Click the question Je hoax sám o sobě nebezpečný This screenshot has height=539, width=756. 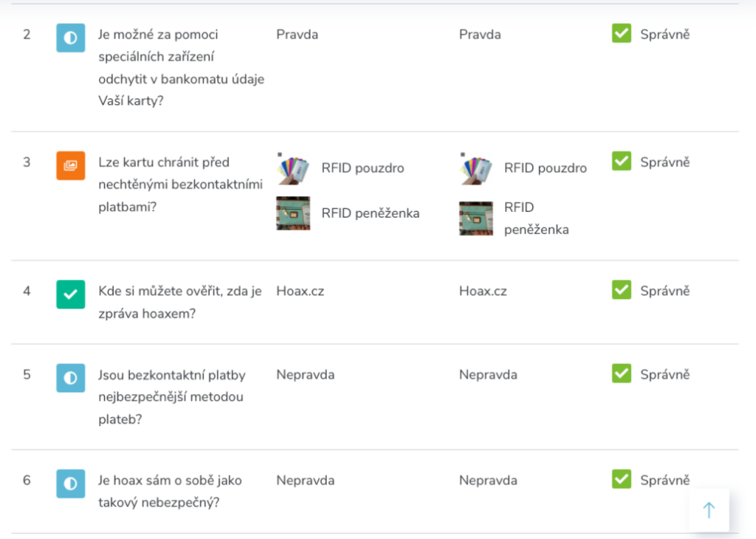point(171,491)
